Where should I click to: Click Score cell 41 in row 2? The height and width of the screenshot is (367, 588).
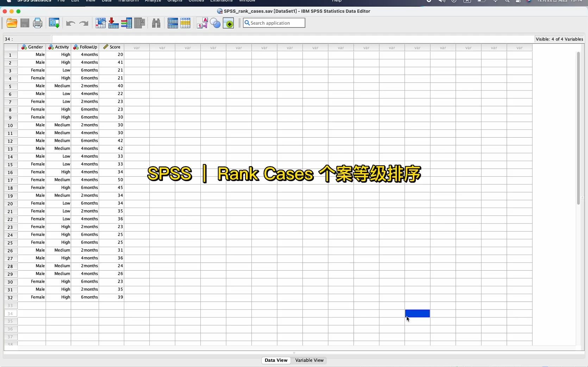112,62
